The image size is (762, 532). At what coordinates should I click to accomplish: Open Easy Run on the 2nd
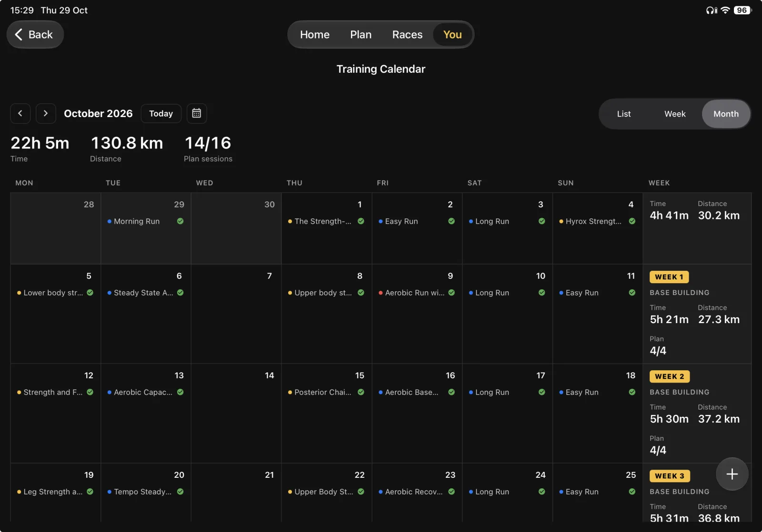417,221
